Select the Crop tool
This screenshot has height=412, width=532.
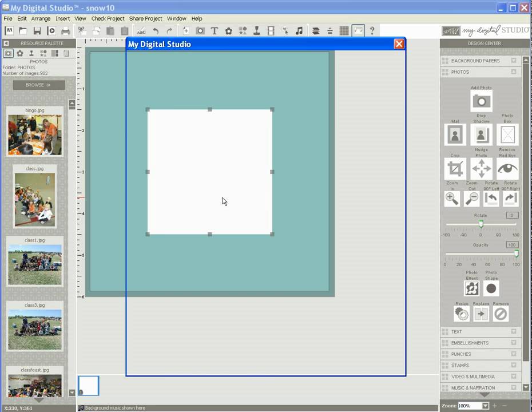coord(455,168)
